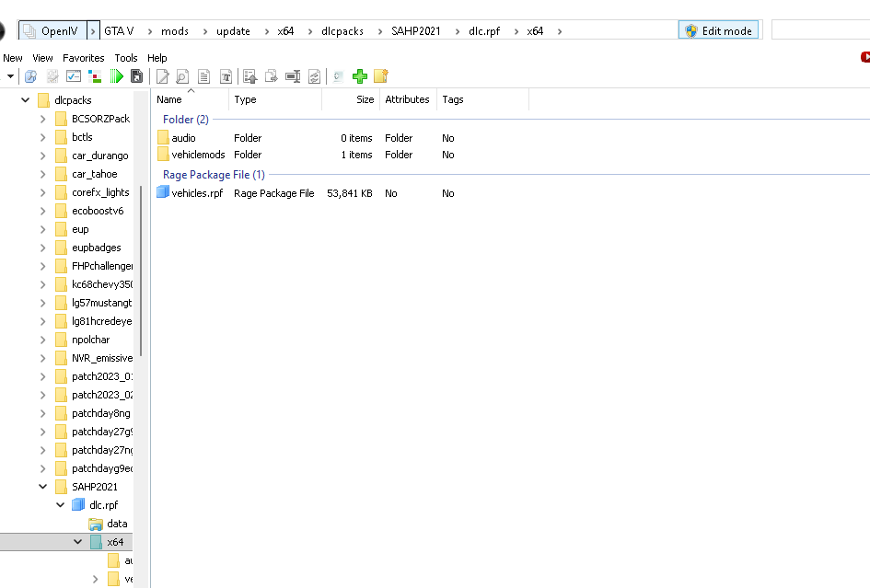
Task: Go to update in breadcrumb path
Action: pyautogui.click(x=233, y=31)
